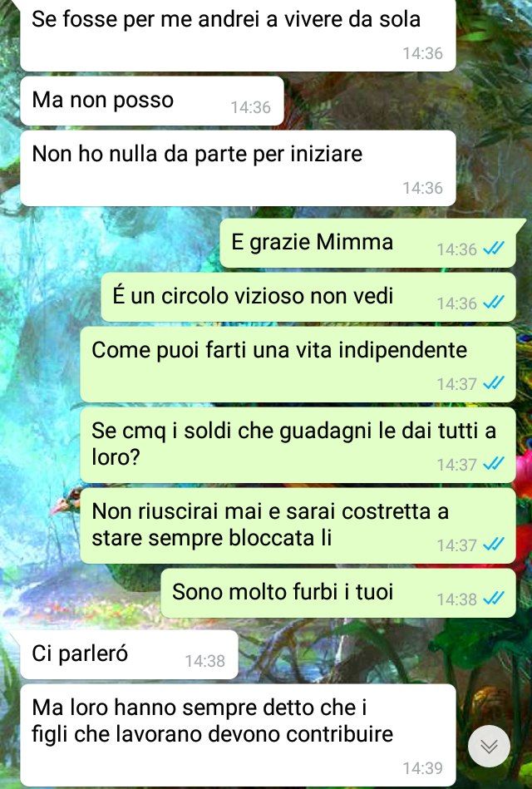Image resolution: width=532 pixels, height=789 pixels.
Task: Click read ticks on 'Se cmq i soldi' message
Action: coord(493,464)
